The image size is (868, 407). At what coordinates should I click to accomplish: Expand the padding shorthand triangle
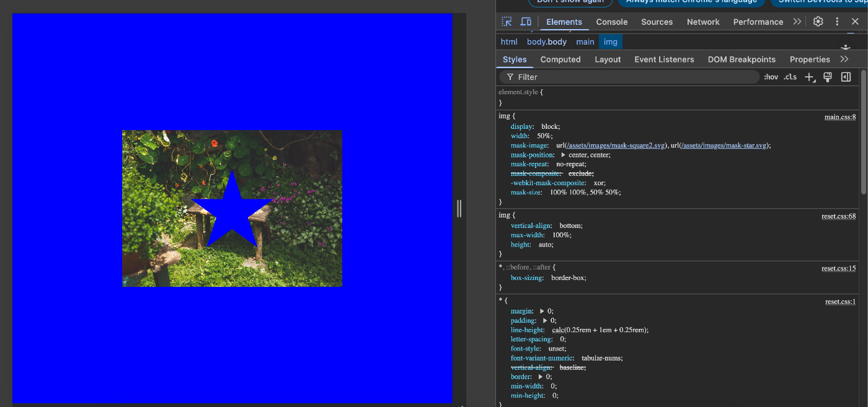545,321
